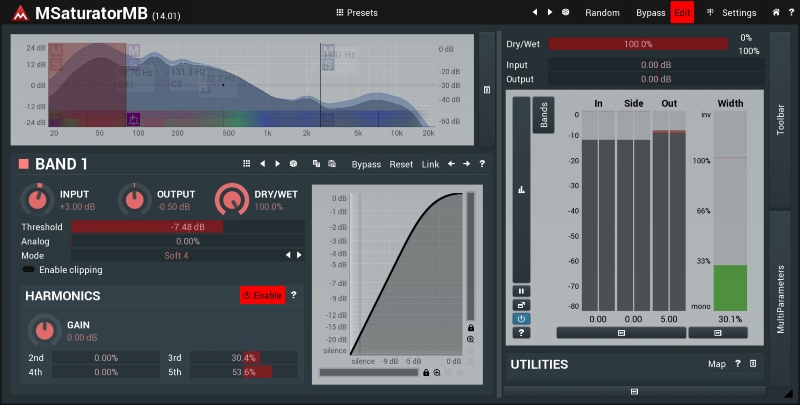Toggle the red Edit mode button
Screen dimensions: 800x405
tap(682, 13)
